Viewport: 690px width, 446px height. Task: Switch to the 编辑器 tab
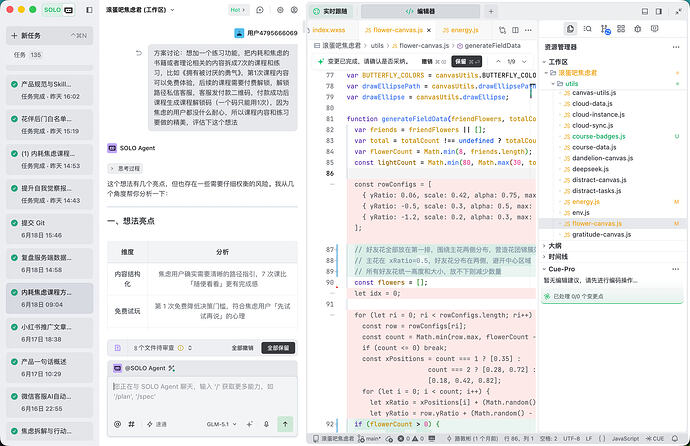(420, 11)
